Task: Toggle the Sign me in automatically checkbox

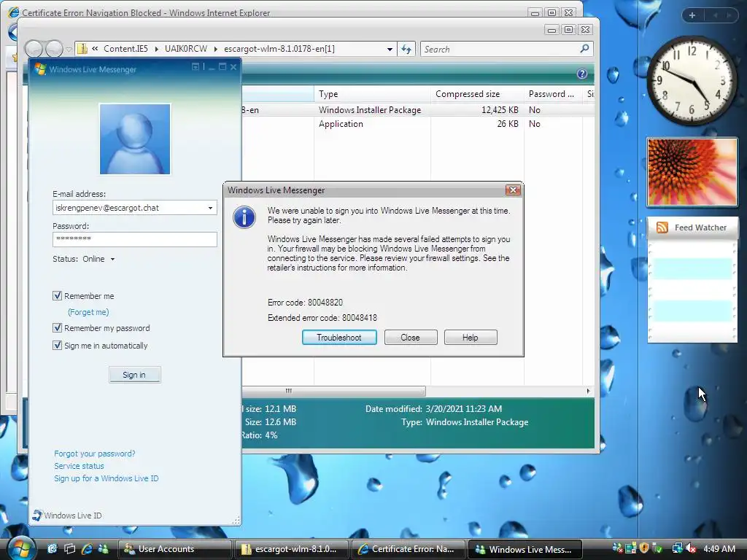Action: tap(57, 345)
